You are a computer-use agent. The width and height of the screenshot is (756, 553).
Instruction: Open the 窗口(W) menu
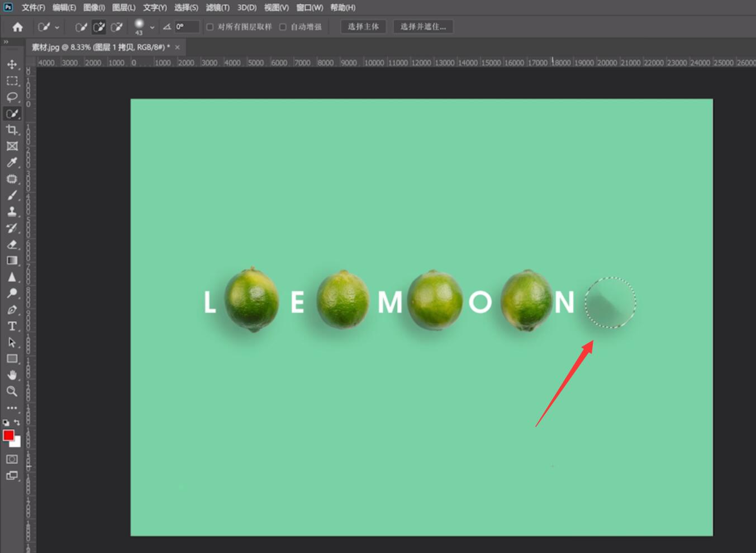pyautogui.click(x=309, y=7)
